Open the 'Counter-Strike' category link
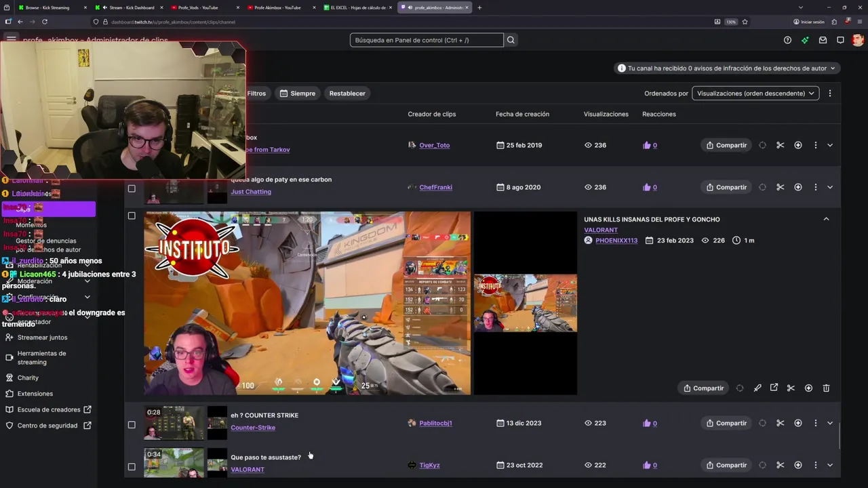The image size is (868, 488). coord(253,428)
